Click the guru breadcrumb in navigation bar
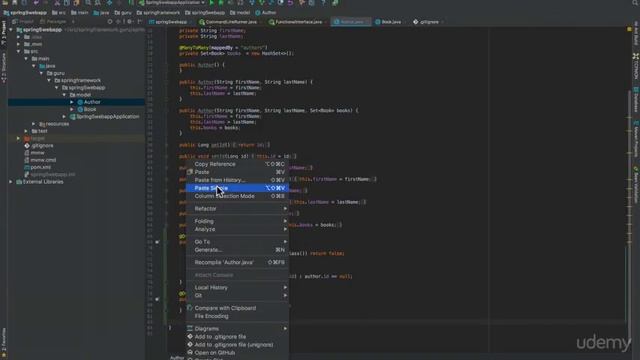This screenshot has width=640, height=360. 122,13
